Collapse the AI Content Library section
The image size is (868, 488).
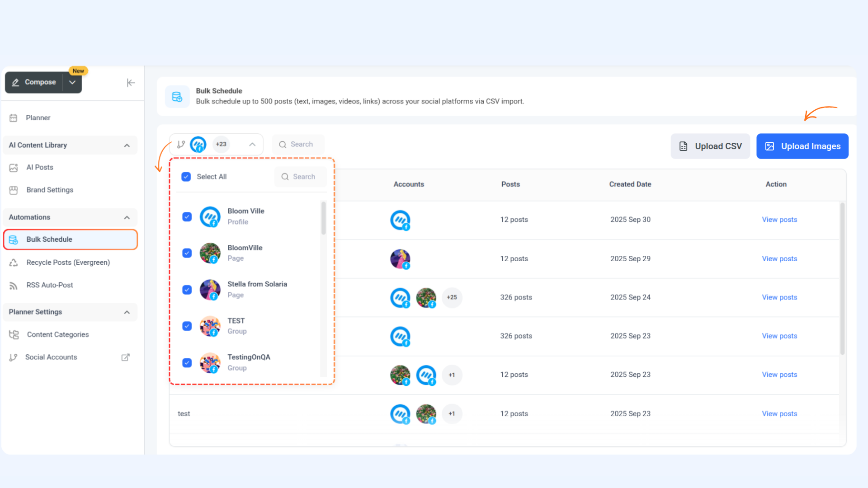click(x=127, y=145)
